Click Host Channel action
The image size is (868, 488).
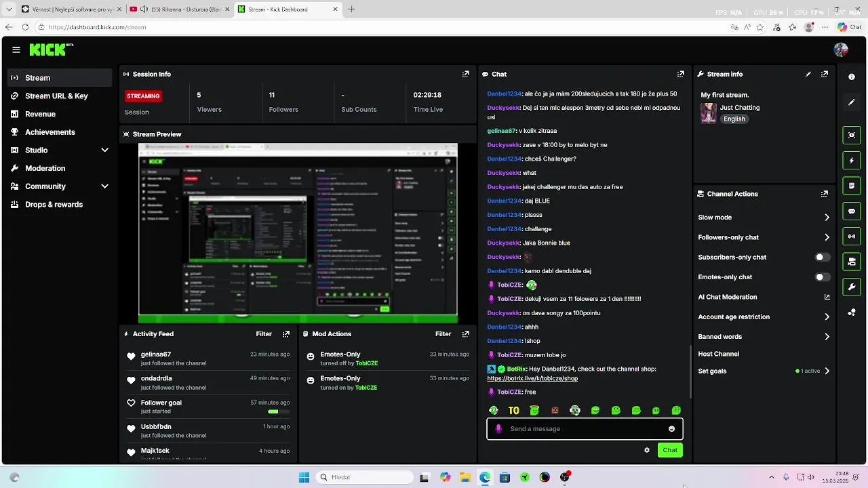pos(718,354)
